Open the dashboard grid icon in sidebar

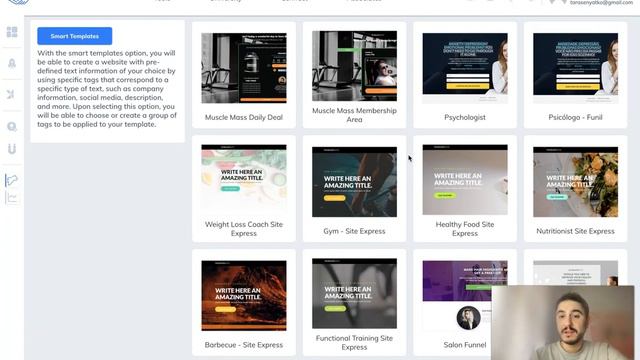point(12,32)
